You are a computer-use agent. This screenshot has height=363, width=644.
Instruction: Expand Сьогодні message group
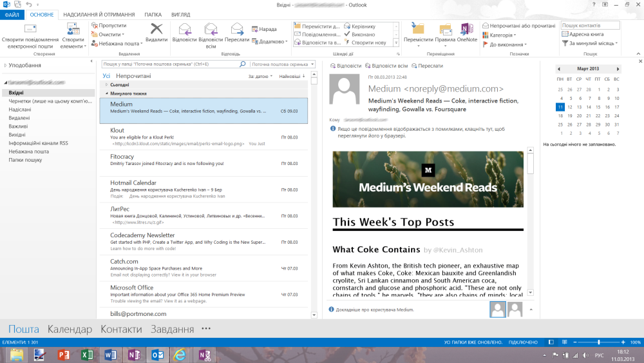pyautogui.click(x=106, y=84)
